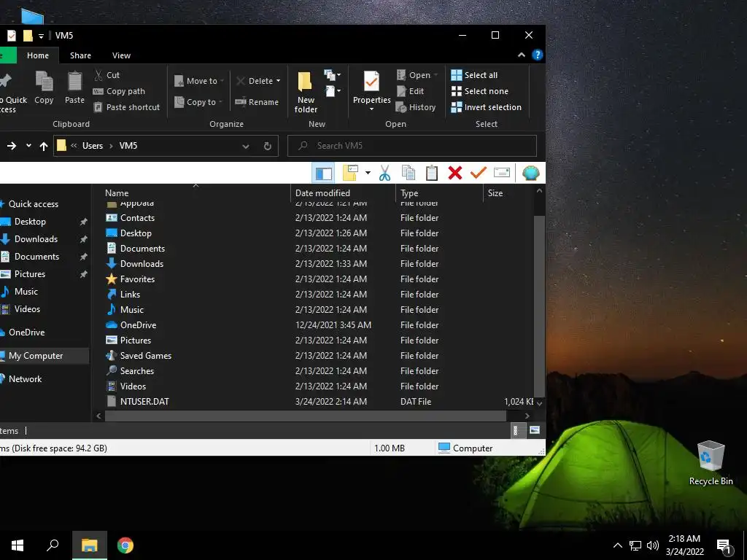Open the Folder Options dropdown arrow
Screen dimensions: 747x560
coord(368,173)
